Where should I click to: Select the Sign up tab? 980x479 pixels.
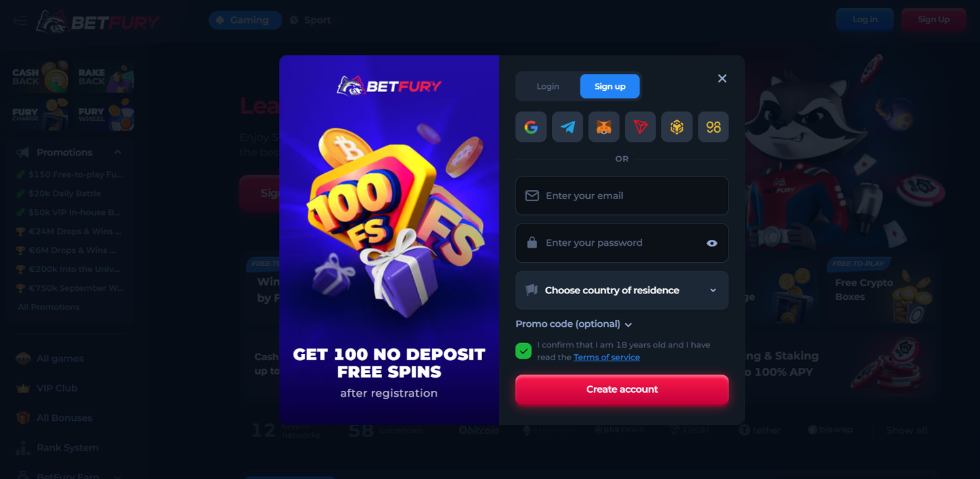(610, 86)
